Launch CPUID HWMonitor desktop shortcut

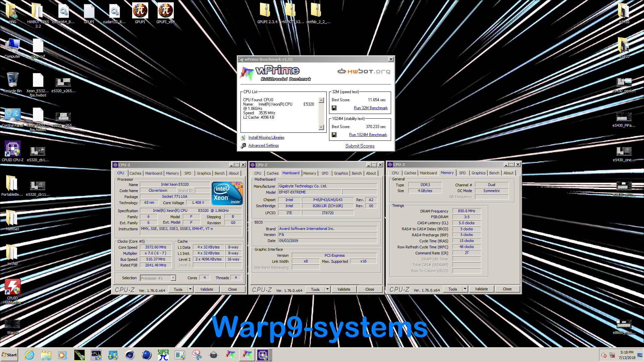tap(12, 291)
